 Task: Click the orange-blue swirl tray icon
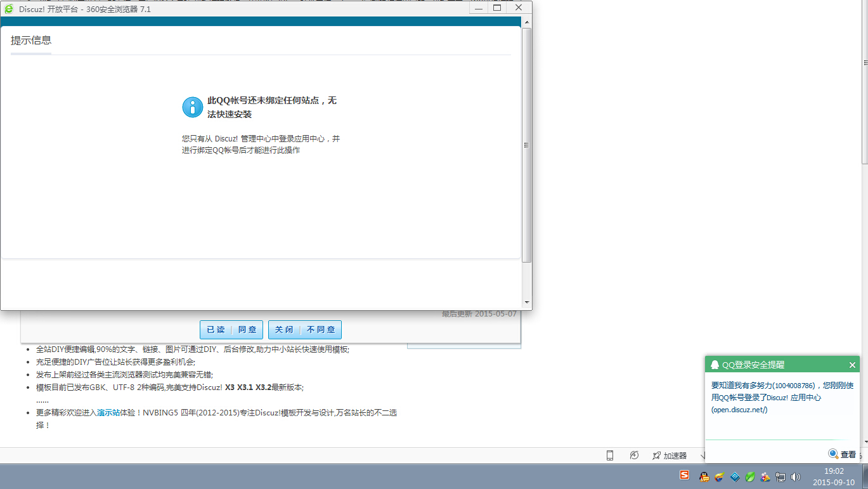pyautogui.click(x=720, y=476)
